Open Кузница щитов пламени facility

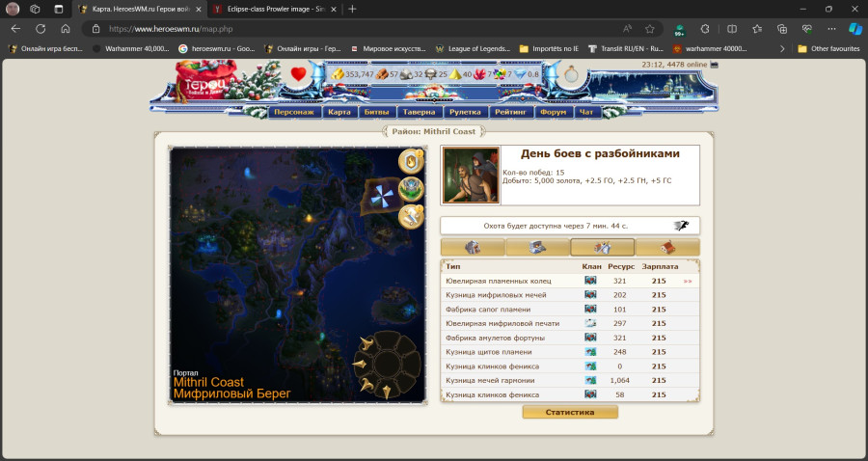coord(489,352)
